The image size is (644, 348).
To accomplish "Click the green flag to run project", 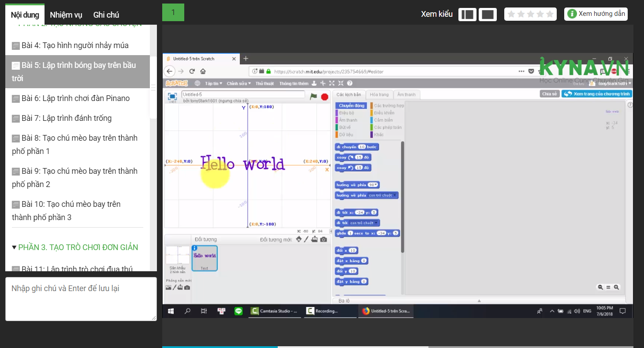I will click(313, 97).
